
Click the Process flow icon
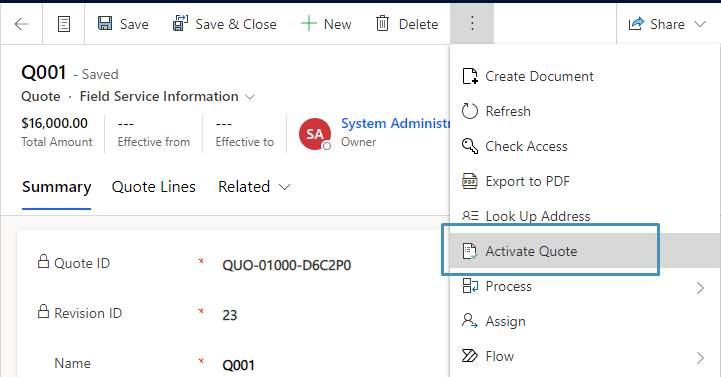[x=470, y=286]
